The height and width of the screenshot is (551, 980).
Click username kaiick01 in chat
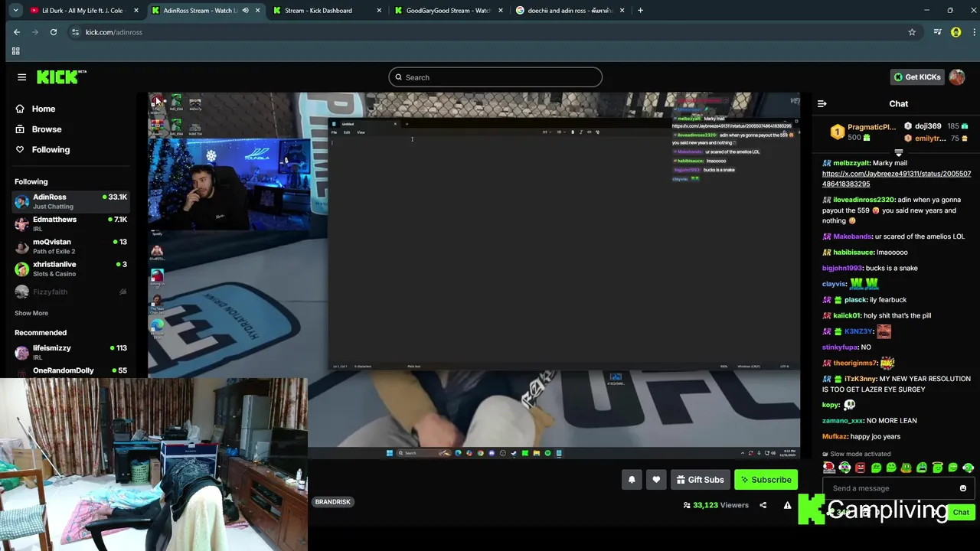(x=847, y=316)
